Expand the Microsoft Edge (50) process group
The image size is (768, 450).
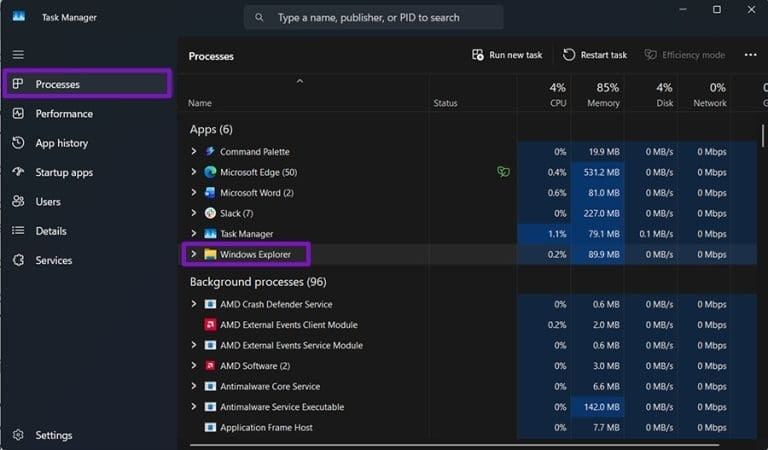coord(193,172)
